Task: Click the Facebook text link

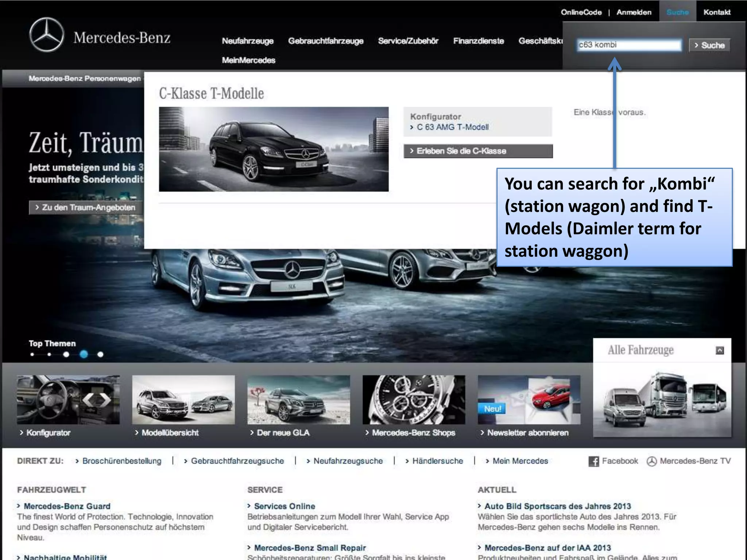Action: pos(620,461)
